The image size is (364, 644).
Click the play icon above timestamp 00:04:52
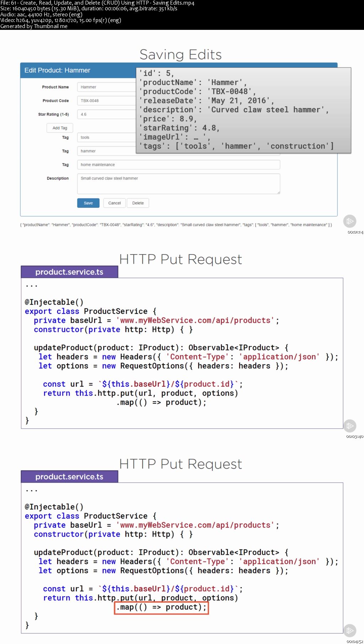point(350,630)
